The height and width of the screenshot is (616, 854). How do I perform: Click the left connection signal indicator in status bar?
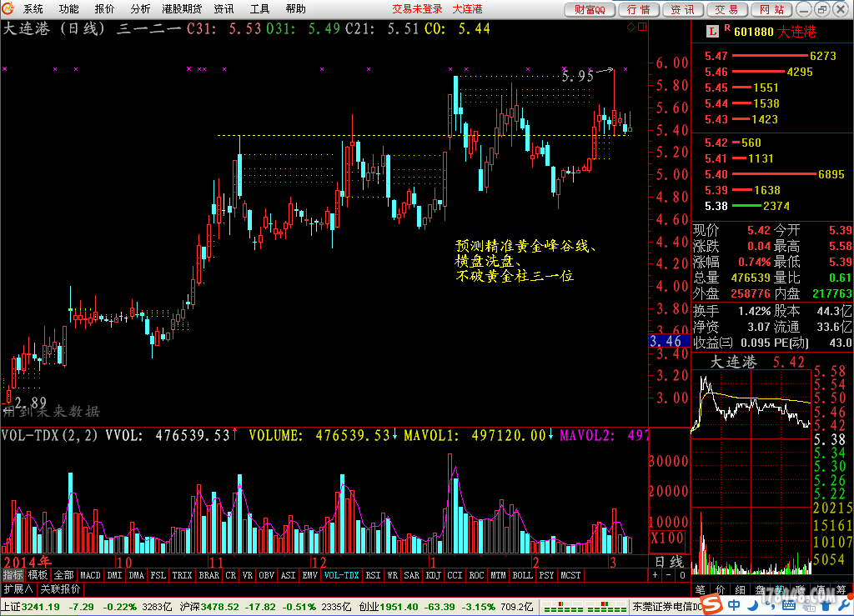(564, 607)
